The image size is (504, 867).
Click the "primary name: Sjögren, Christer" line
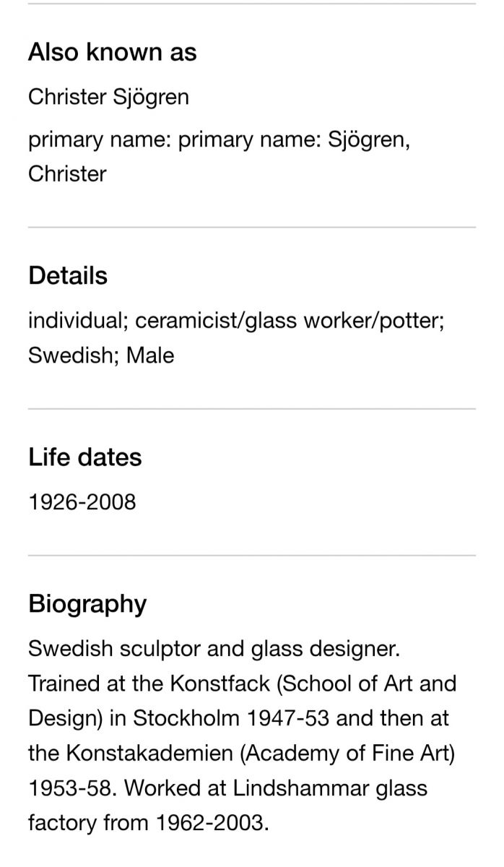pyautogui.click(x=220, y=156)
